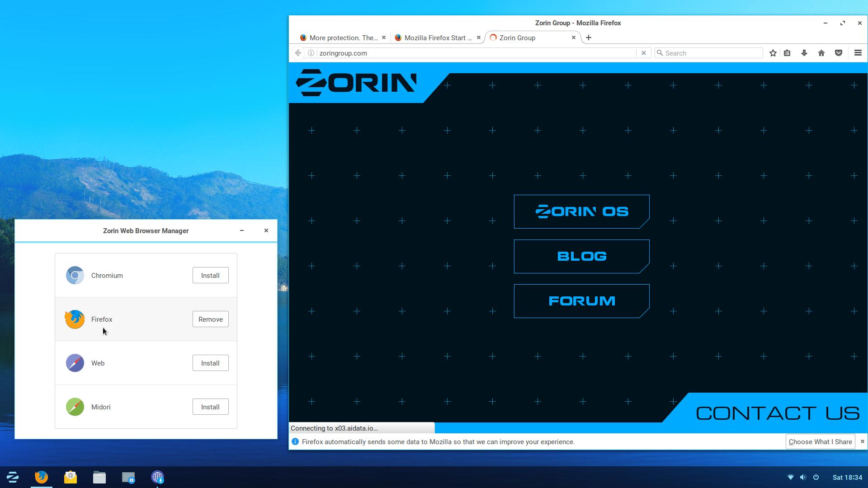Switch to Mozilla Firefox Start tab
This screenshot has width=868, height=488.
pos(434,38)
